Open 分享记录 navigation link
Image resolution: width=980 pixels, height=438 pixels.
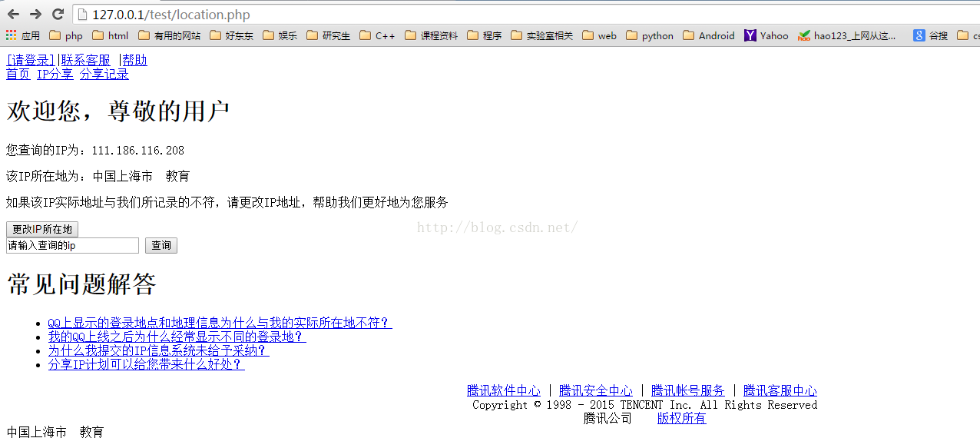point(104,74)
